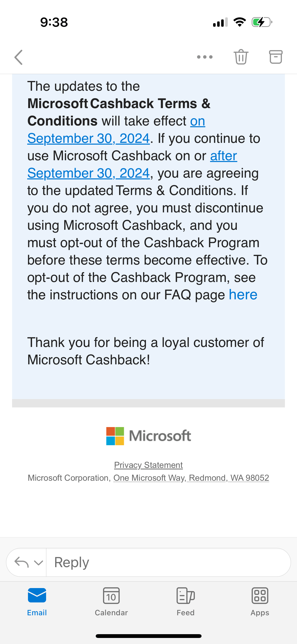Archive the email
This screenshot has width=297, height=644.
point(276,57)
